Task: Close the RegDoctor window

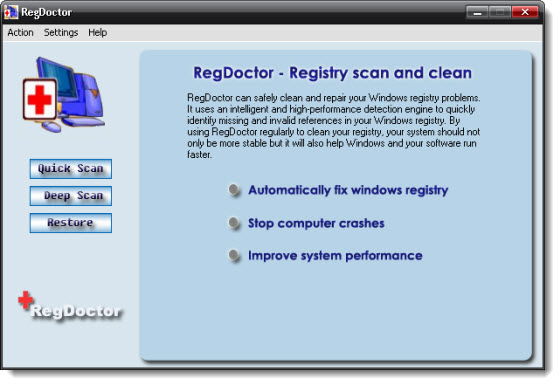Action: tap(525, 12)
